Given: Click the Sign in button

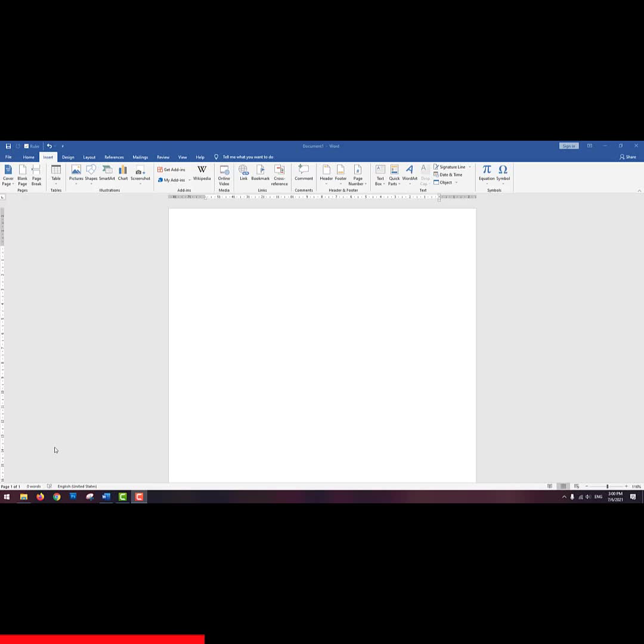Looking at the screenshot, I should [x=568, y=146].
